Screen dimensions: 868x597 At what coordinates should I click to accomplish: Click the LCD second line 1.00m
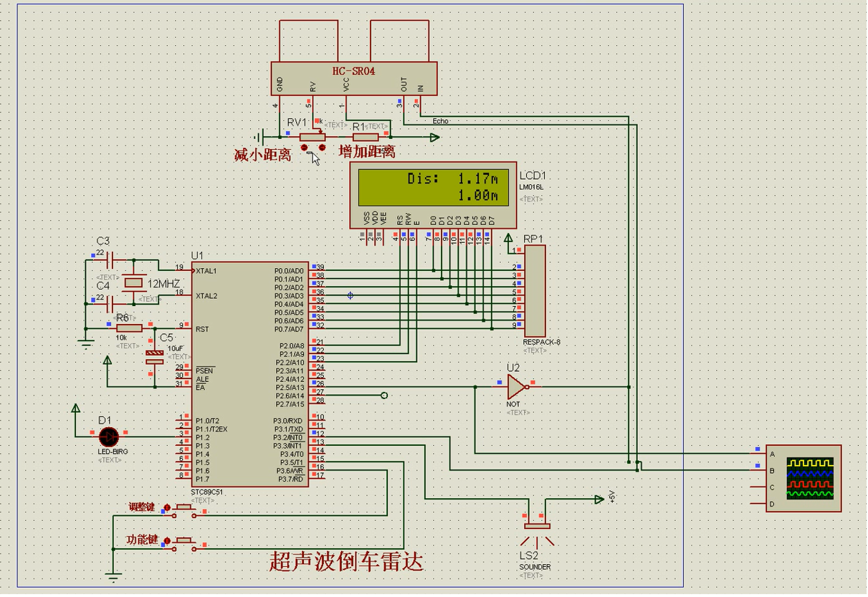tap(477, 196)
